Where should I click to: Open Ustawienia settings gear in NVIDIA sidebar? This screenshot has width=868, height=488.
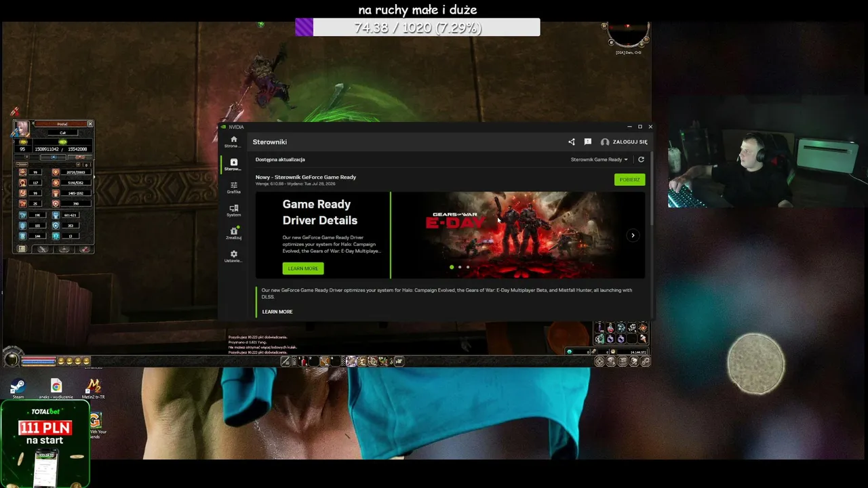(x=233, y=256)
